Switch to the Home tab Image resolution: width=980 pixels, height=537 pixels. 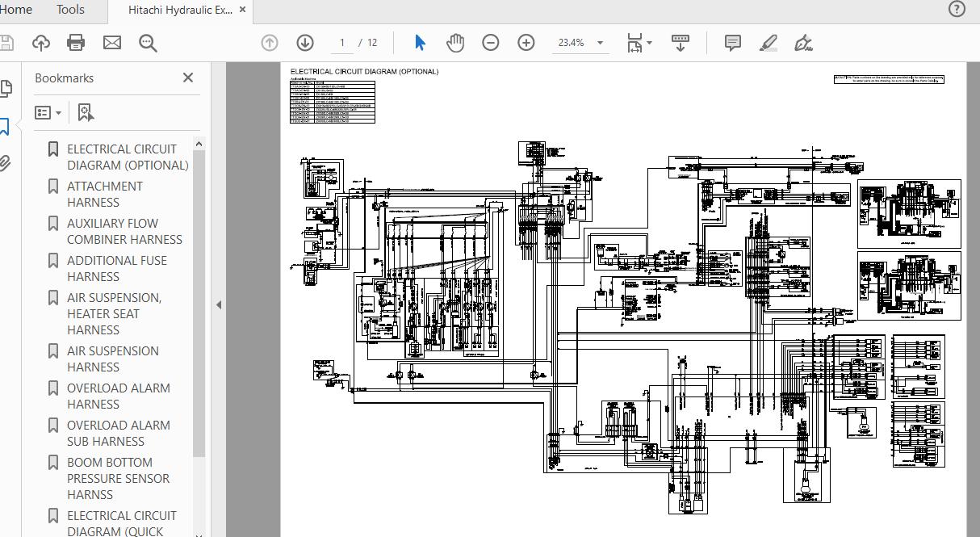pos(16,10)
